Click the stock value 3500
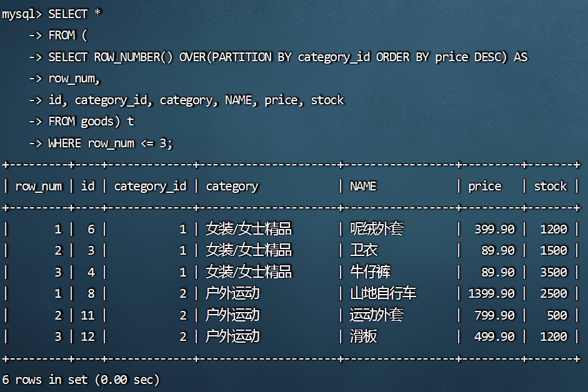The height and width of the screenshot is (392, 588). [x=553, y=272]
